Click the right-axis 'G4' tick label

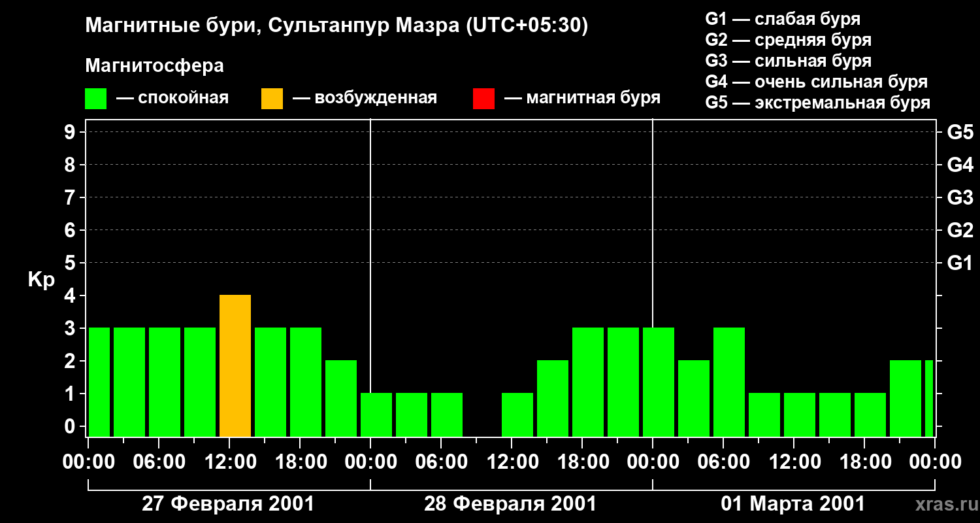[x=960, y=165]
